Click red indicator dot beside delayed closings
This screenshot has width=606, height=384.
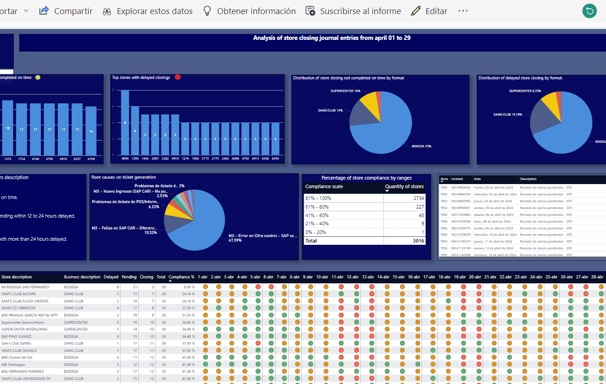[177, 77]
